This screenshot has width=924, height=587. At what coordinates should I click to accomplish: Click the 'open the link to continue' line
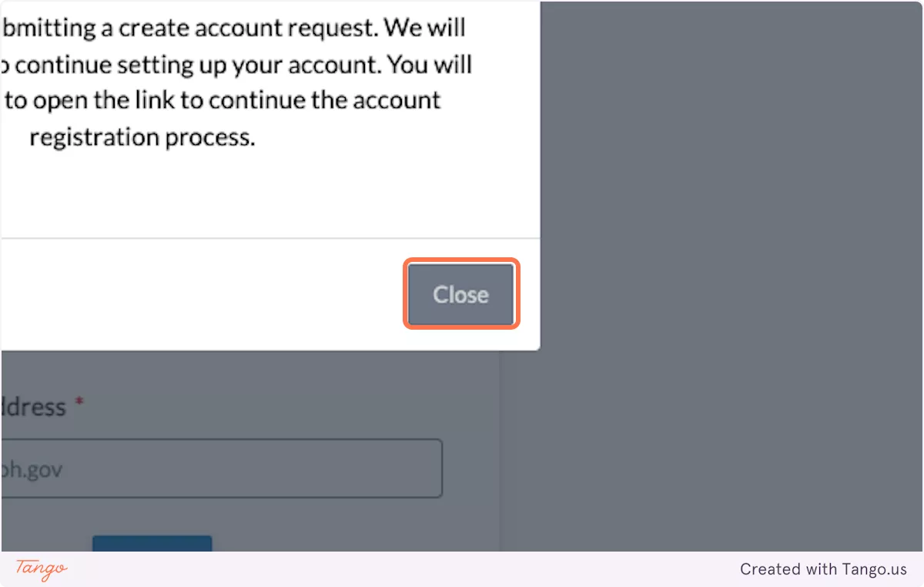tap(223, 101)
